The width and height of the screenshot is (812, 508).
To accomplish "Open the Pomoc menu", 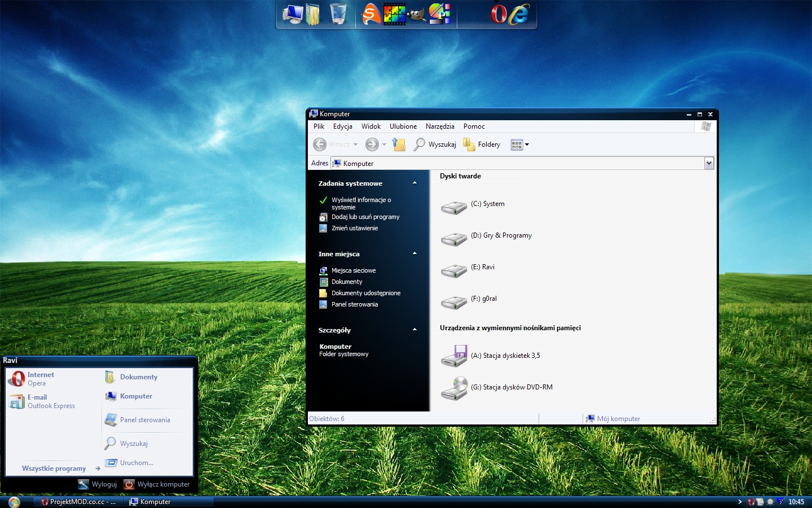I will click(x=474, y=126).
